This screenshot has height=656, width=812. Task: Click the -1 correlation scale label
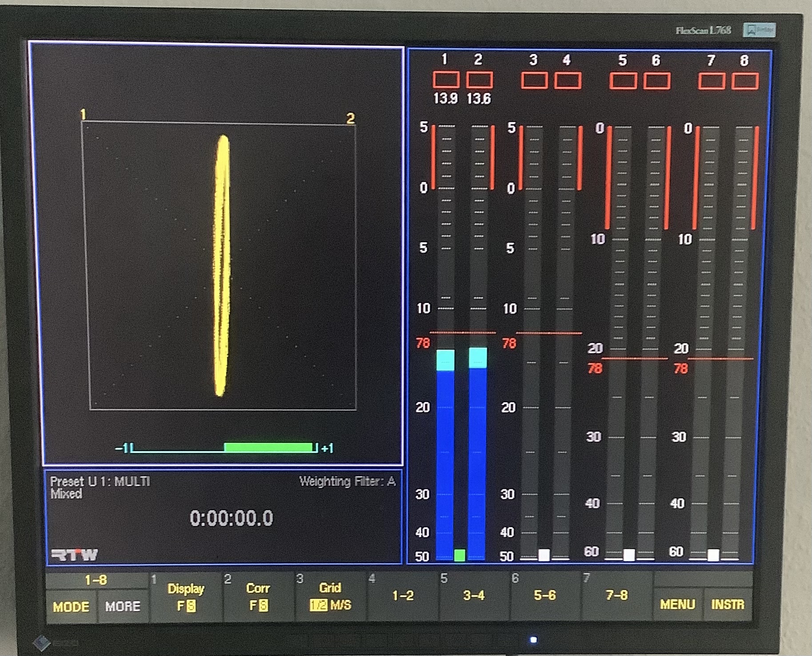pyautogui.click(x=122, y=448)
